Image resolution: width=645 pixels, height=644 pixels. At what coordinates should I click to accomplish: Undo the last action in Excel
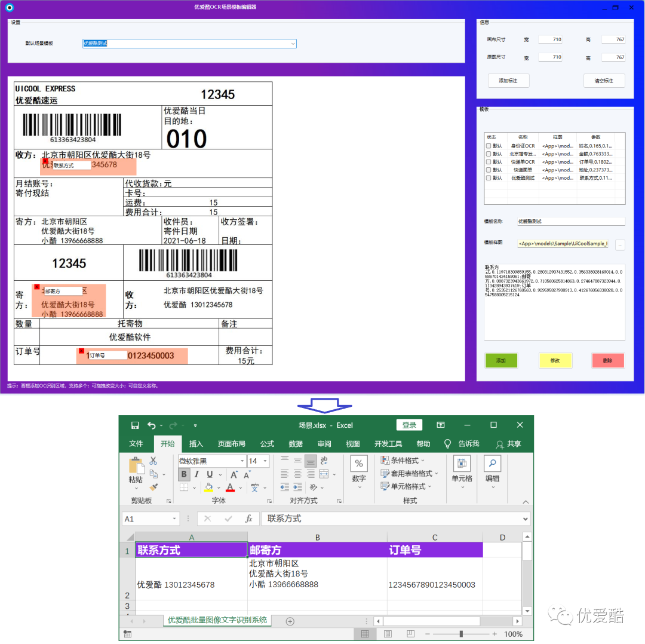(x=152, y=425)
